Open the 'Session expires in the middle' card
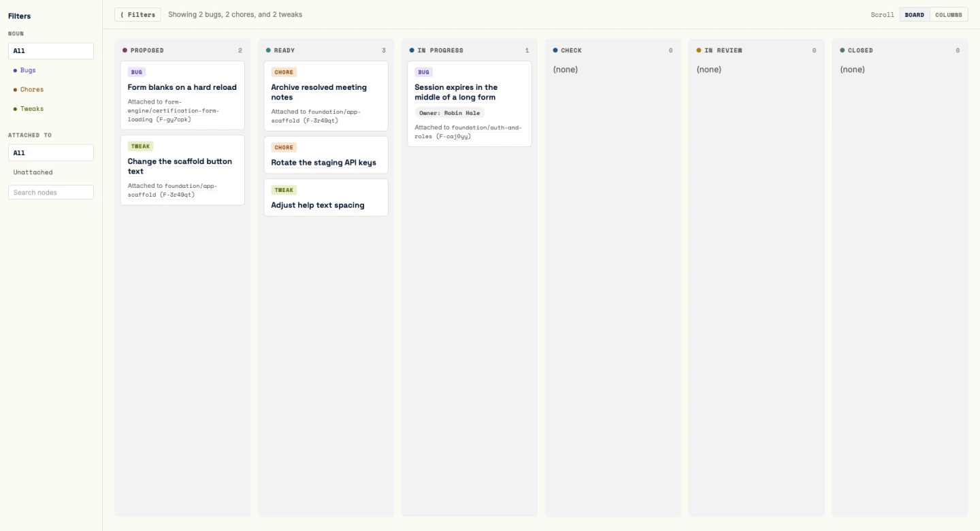980x531 pixels. (470, 103)
